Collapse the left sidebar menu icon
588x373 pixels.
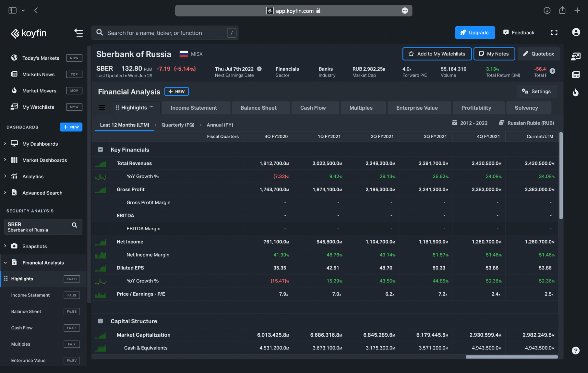[x=79, y=33]
